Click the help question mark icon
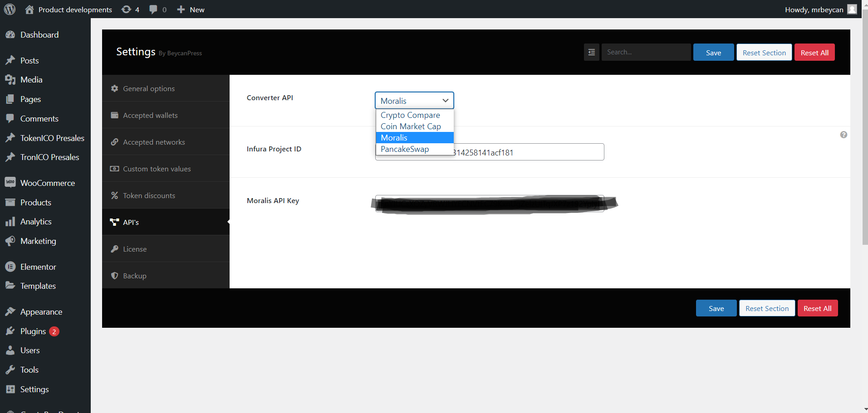Screen dimensions: 868x413 click(x=843, y=135)
